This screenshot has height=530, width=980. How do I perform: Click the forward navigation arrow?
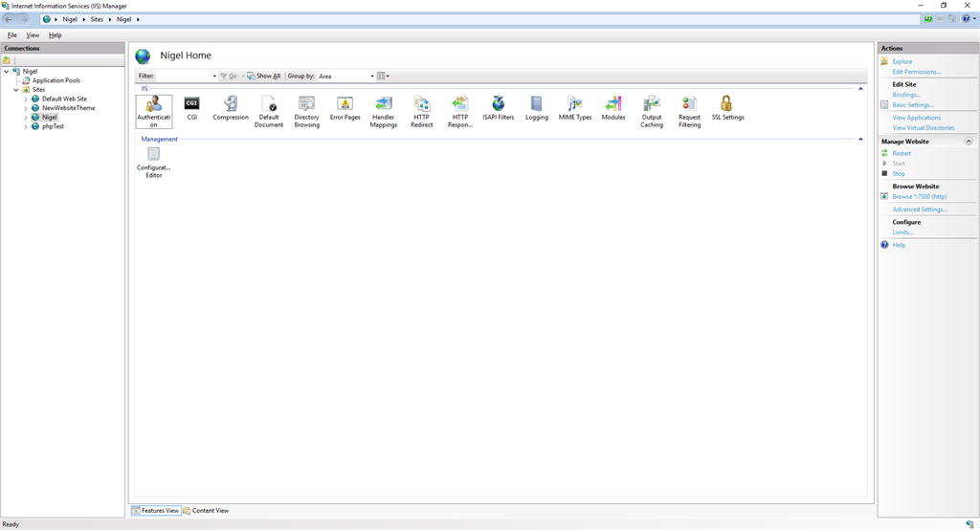[x=24, y=19]
